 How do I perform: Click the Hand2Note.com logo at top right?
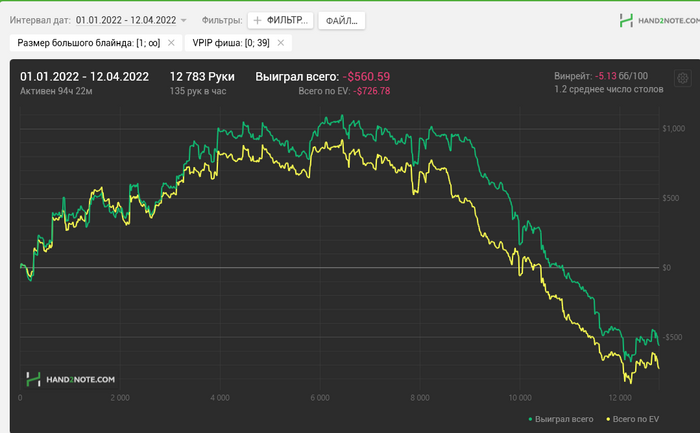pyautogui.click(x=659, y=20)
